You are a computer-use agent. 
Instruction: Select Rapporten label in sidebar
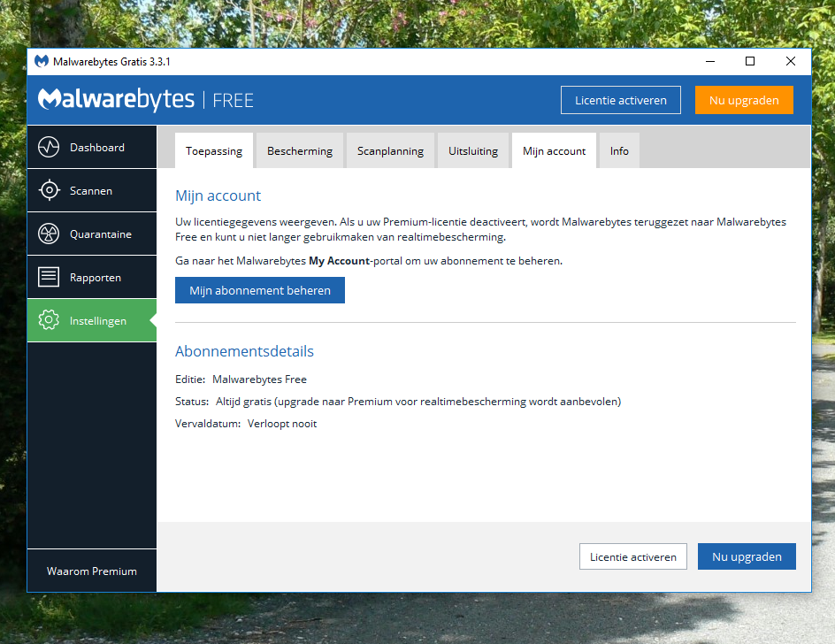[x=96, y=278]
